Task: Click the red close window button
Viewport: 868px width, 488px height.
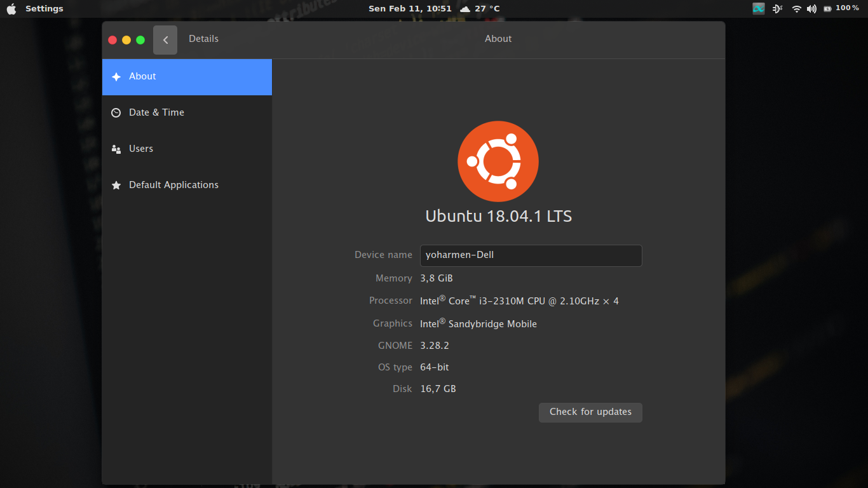Action: tap(112, 40)
